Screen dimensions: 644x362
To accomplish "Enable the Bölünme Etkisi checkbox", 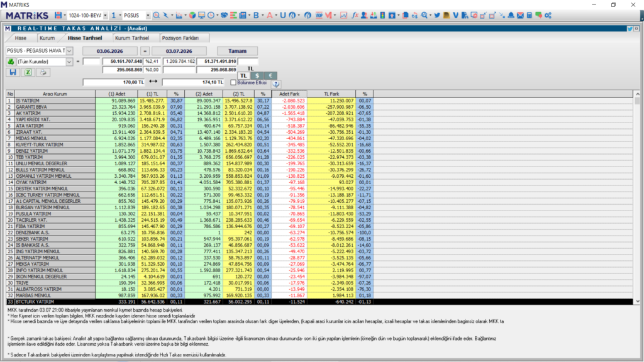I will (x=233, y=82).
